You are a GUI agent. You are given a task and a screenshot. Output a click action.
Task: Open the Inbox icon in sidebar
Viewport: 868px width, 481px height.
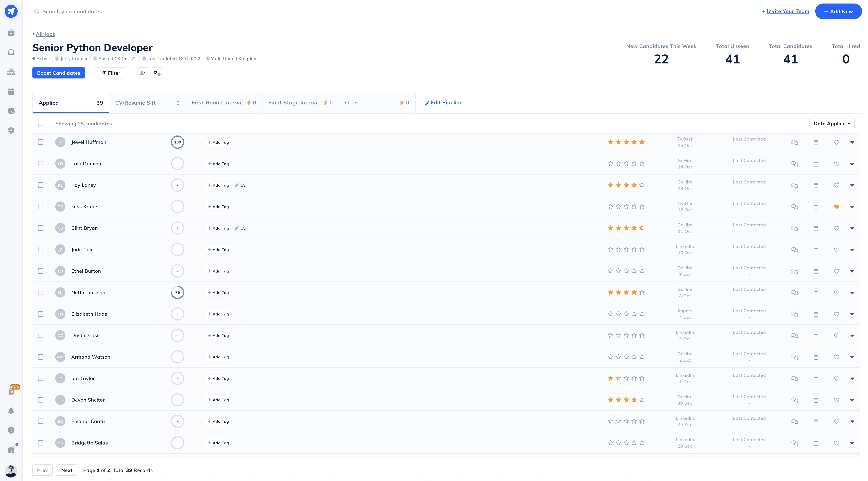point(11,52)
